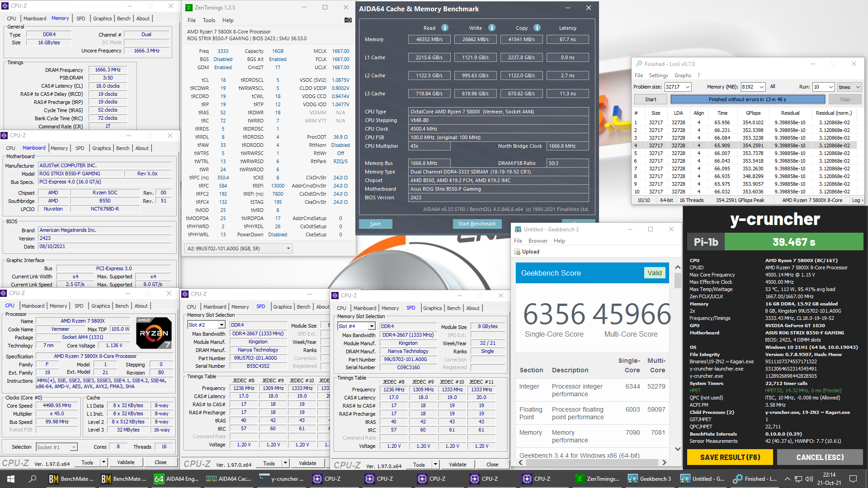Screen dimensions: 868x488
Task: Expand the LinX Problem size dropdown
Action: pyautogui.click(x=688, y=87)
